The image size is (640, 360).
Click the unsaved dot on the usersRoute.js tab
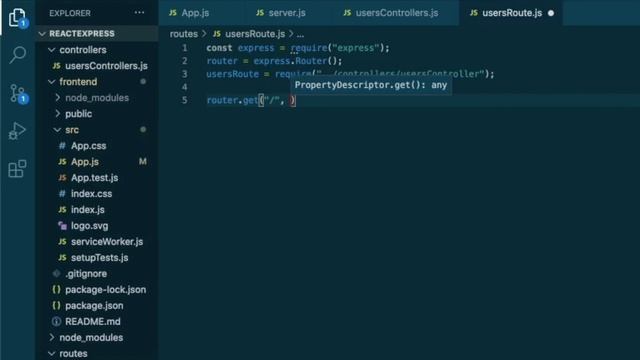[551, 13]
